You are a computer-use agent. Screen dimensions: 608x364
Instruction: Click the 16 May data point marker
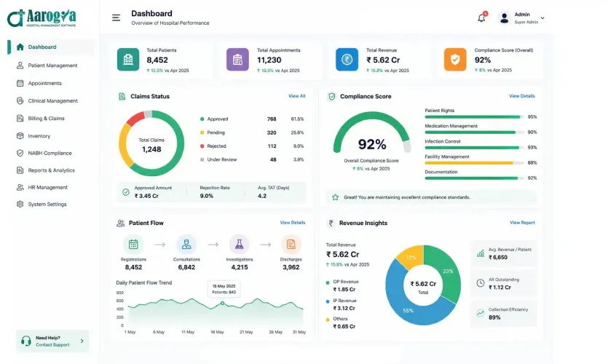(223, 303)
